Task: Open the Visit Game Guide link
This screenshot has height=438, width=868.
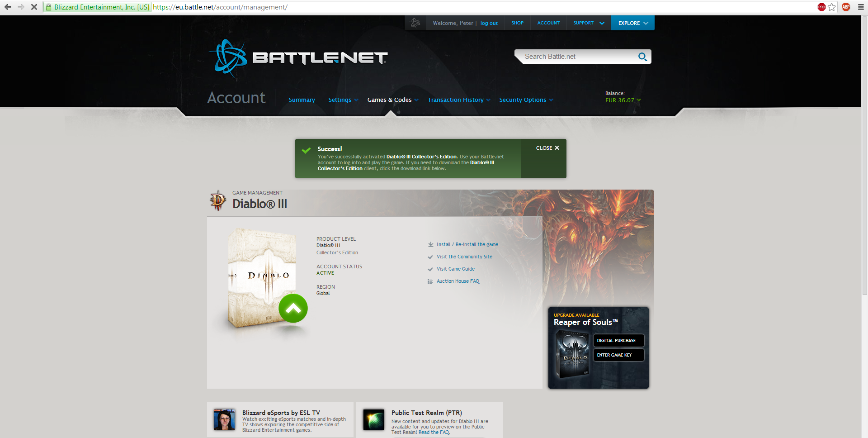Action: tap(456, 269)
